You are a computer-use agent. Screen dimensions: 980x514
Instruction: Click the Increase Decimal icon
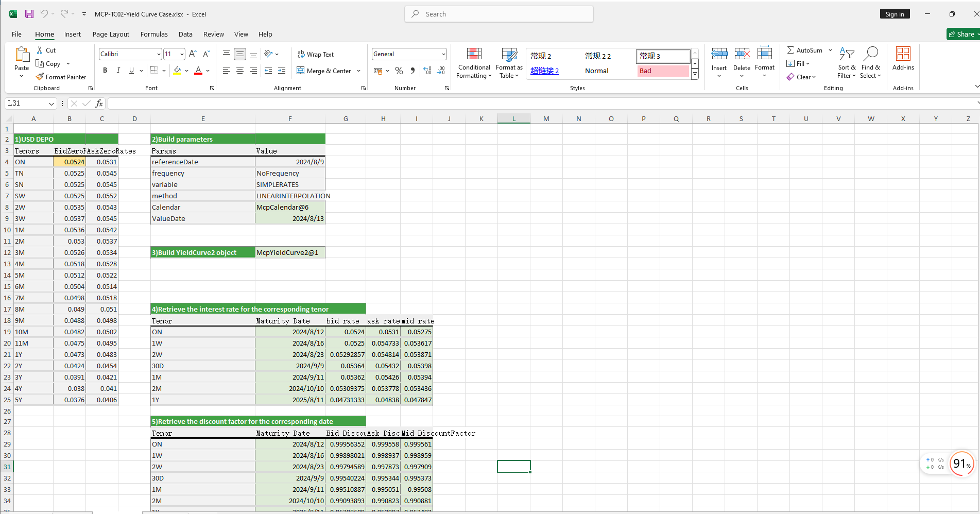point(427,71)
